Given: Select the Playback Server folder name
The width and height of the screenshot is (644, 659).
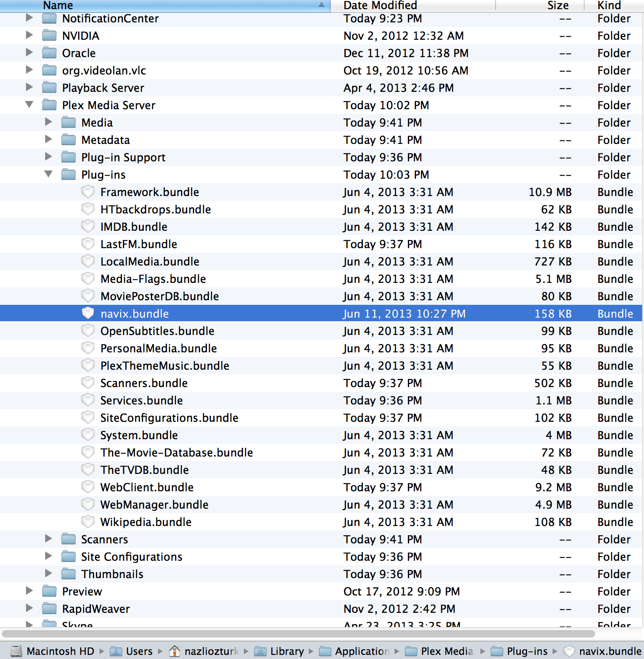Looking at the screenshot, I should pos(103,88).
